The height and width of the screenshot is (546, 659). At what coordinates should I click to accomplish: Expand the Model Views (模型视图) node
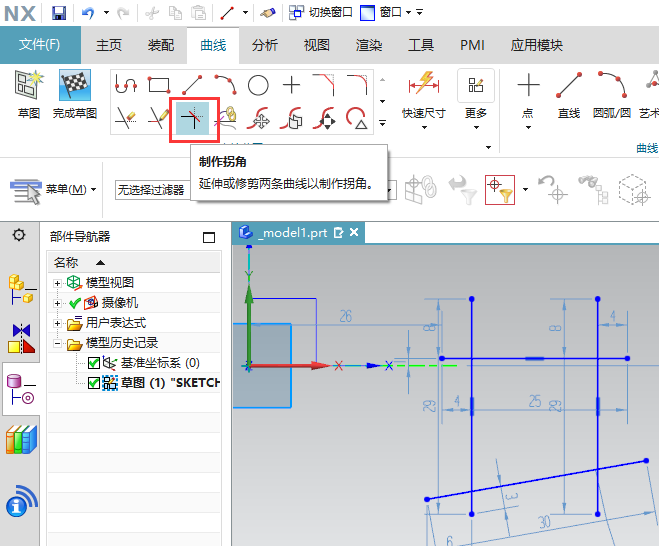58,283
